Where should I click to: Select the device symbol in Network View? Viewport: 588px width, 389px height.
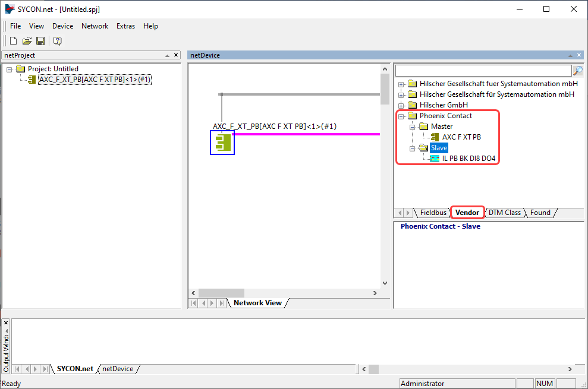[222, 143]
